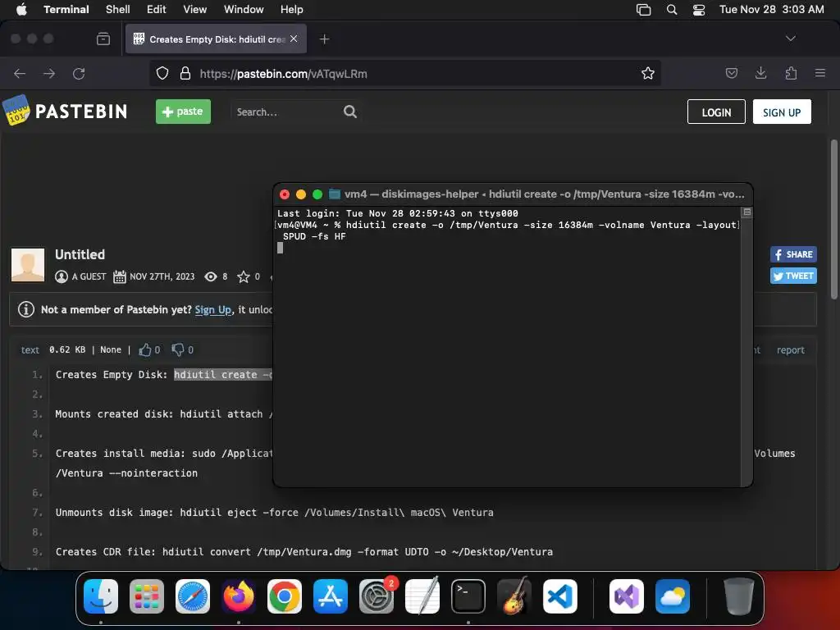Open the browser downloads panel
This screenshot has width=840, height=630.
point(760,73)
